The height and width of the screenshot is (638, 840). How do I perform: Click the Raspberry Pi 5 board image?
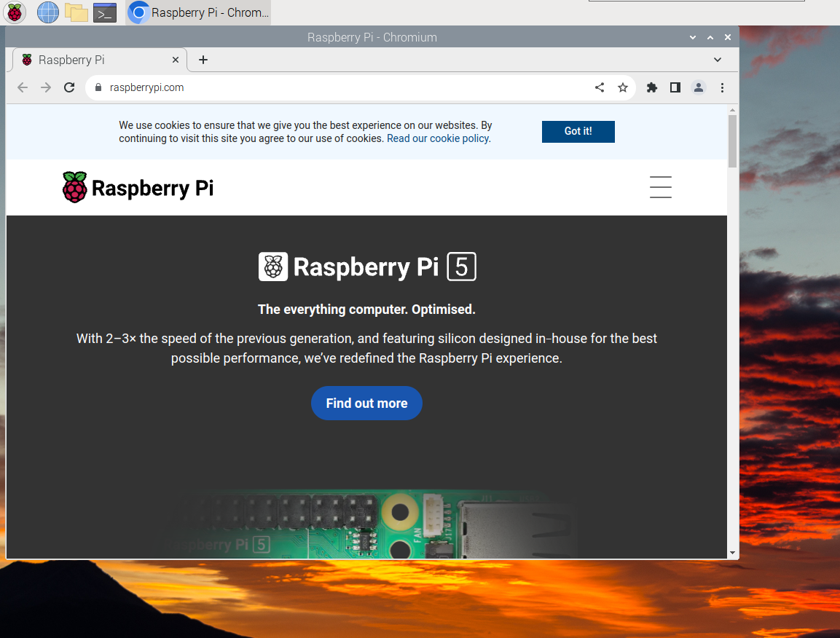[x=369, y=524]
